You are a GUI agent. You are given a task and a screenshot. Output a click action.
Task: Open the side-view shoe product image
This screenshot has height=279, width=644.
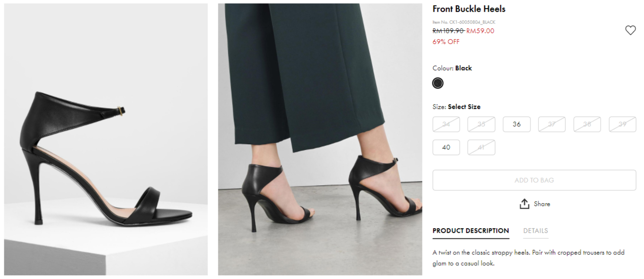click(x=106, y=139)
